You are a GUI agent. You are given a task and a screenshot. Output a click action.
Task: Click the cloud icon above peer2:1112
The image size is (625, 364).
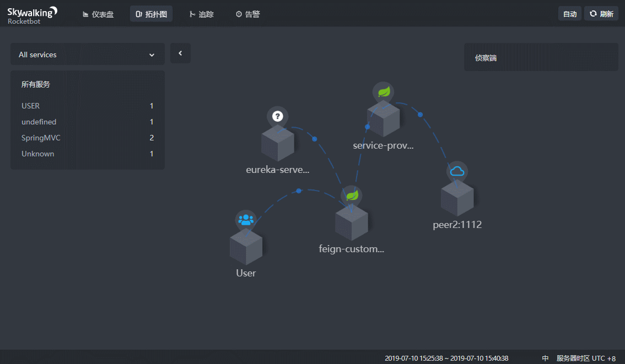pos(457,172)
